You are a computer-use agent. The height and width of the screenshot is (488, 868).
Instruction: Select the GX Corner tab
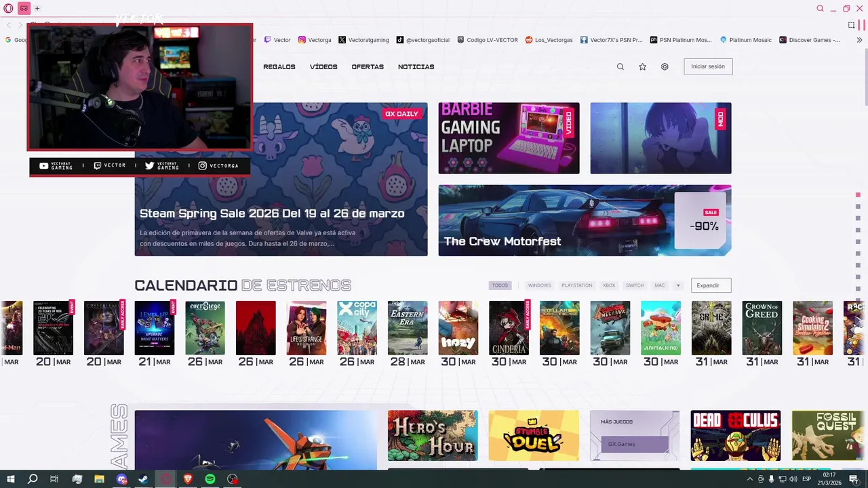24,8
